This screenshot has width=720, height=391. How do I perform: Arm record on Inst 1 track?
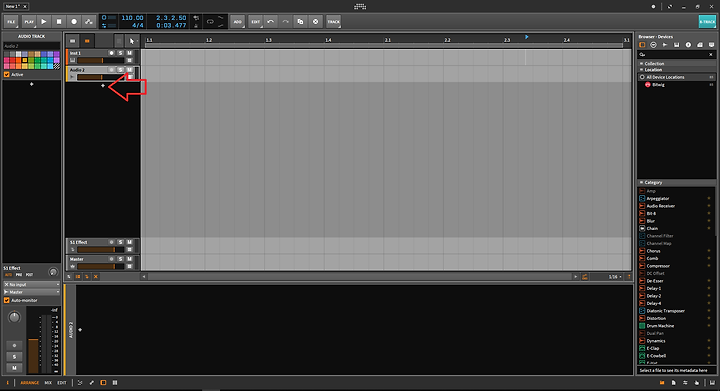point(111,53)
